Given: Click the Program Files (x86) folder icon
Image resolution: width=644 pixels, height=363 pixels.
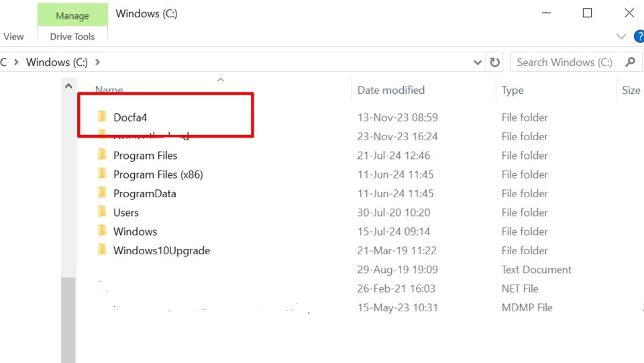Looking at the screenshot, I should point(102,174).
